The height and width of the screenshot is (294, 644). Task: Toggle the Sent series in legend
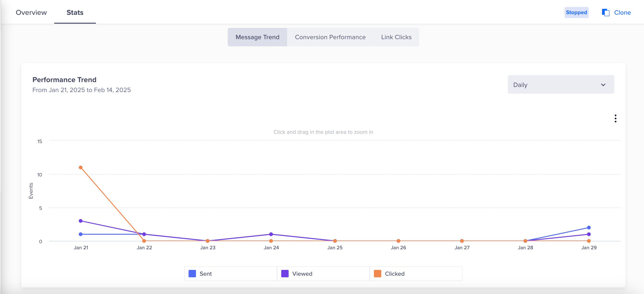click(x=205, y=274)
